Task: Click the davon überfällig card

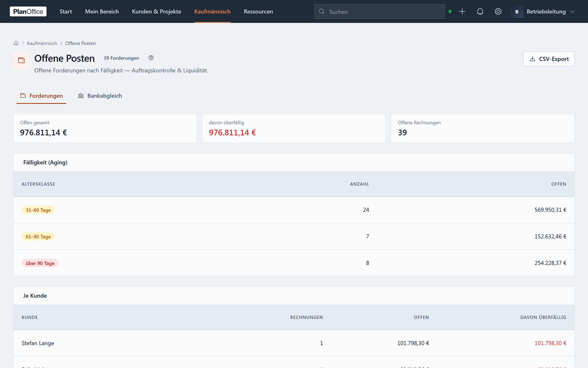Action: 294,128
